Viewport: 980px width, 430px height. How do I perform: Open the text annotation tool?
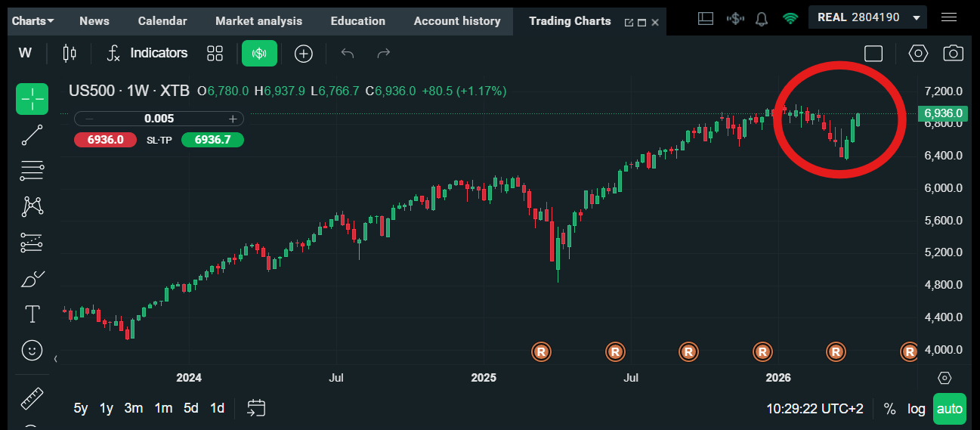[x=32, y=314]
